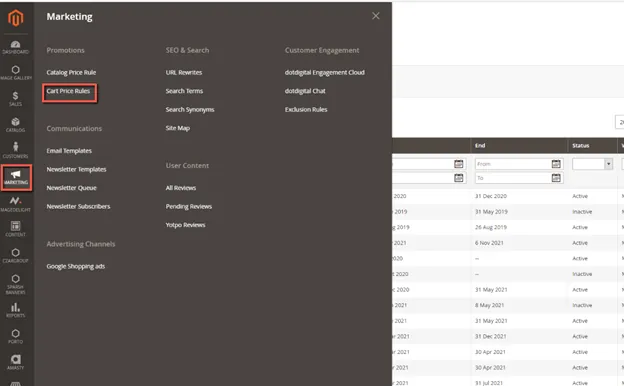Close the Marketing menu panel
Viewport: 624px width, 386px height.
(x=376, y=16)
